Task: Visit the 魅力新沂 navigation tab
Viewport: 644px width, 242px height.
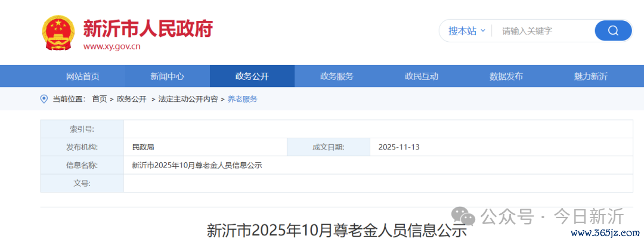Action: [x=590, y=76]
